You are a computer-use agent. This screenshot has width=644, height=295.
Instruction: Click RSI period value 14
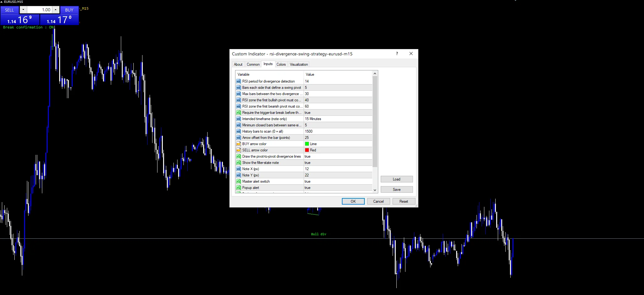tap(338, 81)
